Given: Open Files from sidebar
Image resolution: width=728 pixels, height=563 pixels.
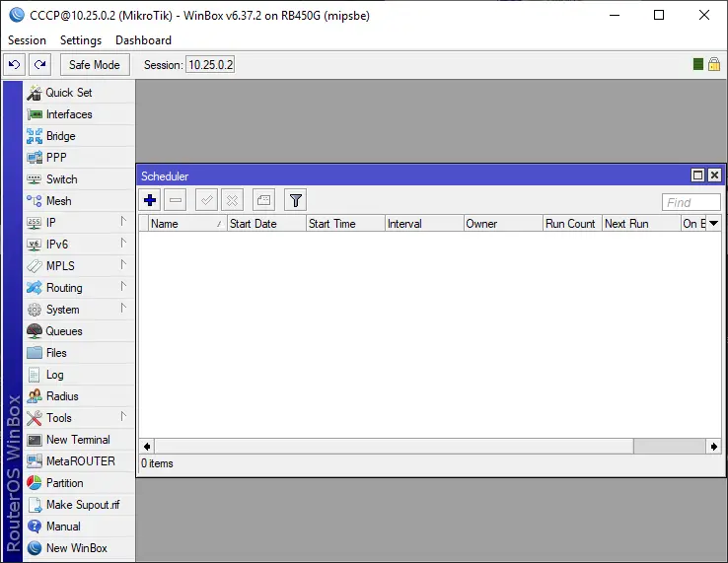Looking at the screenshot, I should (x=79, y=353).
